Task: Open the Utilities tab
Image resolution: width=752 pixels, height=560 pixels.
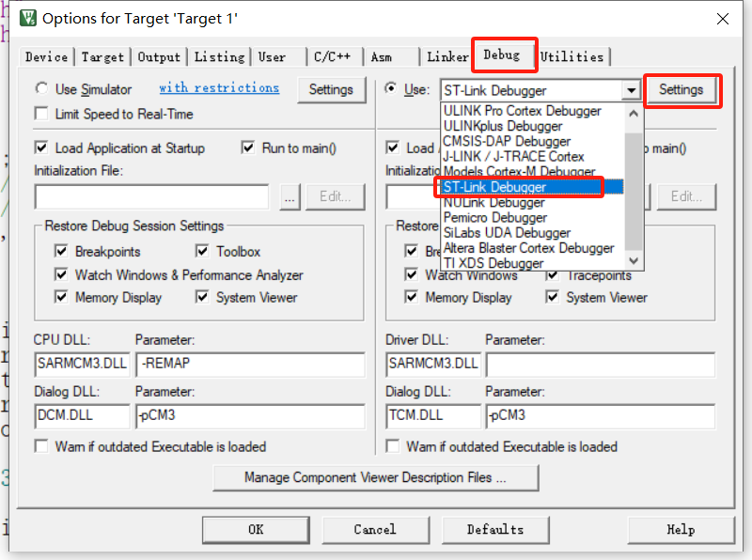Action: click(572, 57)
